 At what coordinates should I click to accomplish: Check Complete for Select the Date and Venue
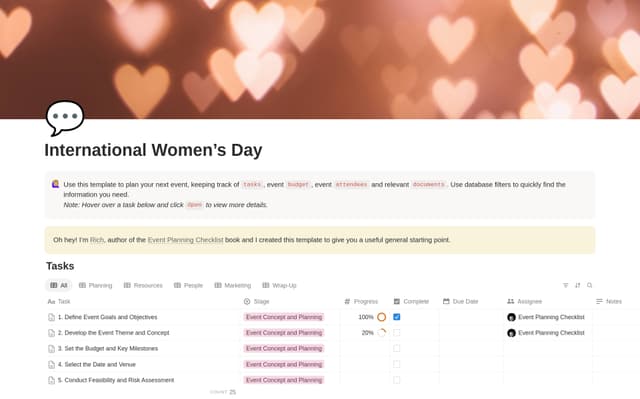pyautogui.click(x=397, y=364)
